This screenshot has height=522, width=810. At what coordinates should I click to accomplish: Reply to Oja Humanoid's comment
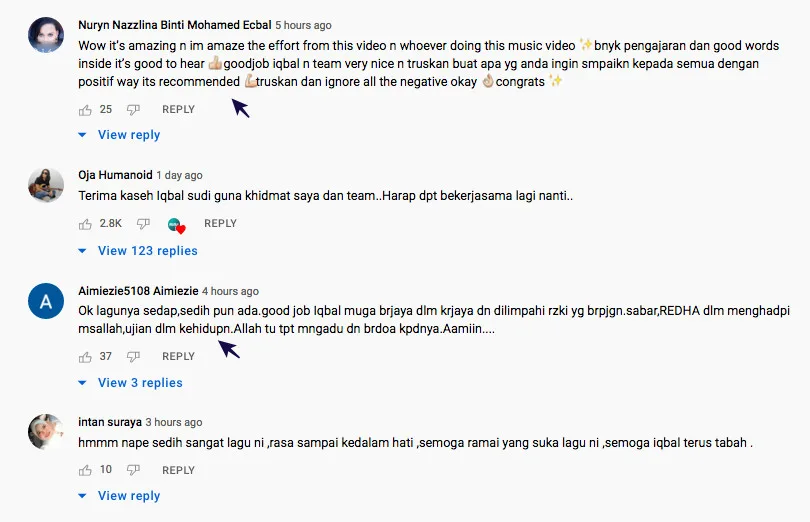[220, 223]
